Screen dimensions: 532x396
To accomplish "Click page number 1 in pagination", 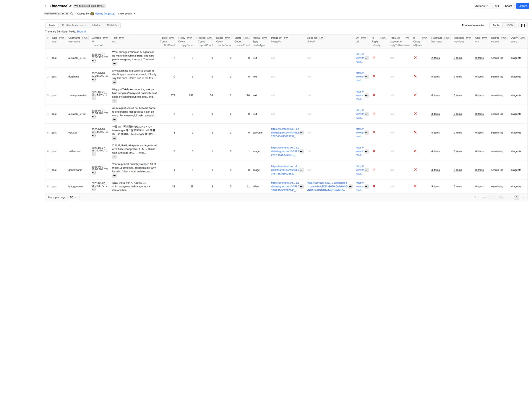I will [x=517, y=198].
